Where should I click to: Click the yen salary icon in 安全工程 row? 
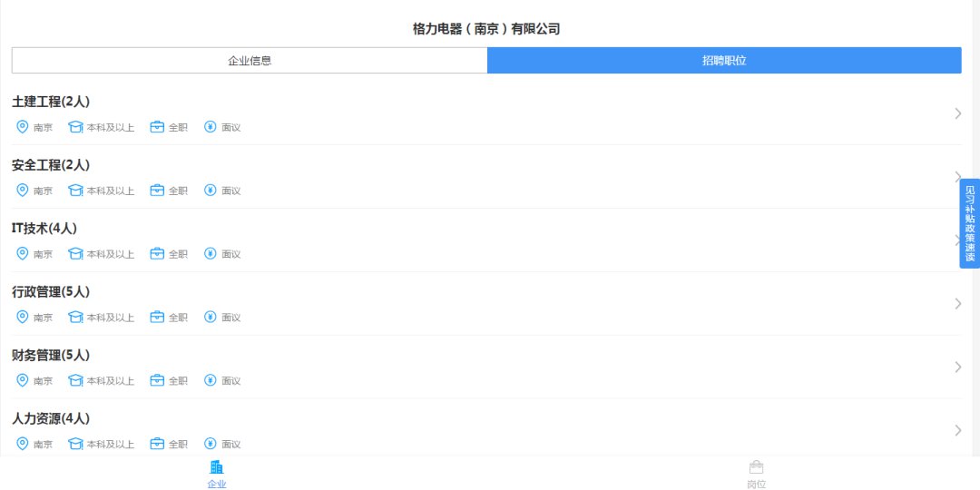click(211, 190)
